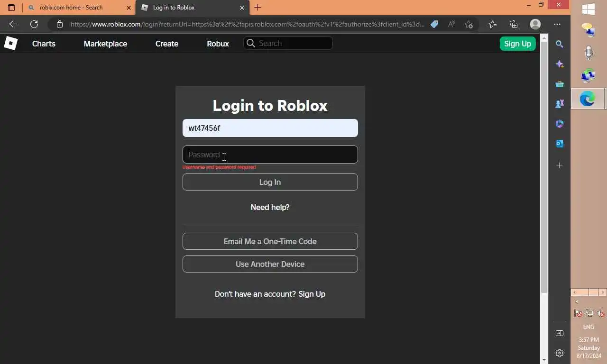This screenshot has height=364, width=607.
Task: Click Sign Up link below the form
Action: (x=312, y=294)
